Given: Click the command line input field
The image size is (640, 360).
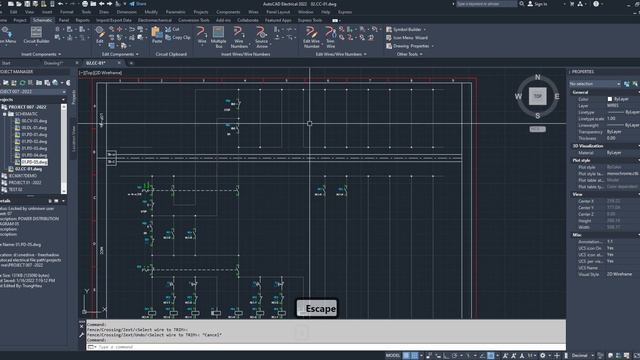Looking at the screenshot, I should pyautogui.click(x=326, y=347).
